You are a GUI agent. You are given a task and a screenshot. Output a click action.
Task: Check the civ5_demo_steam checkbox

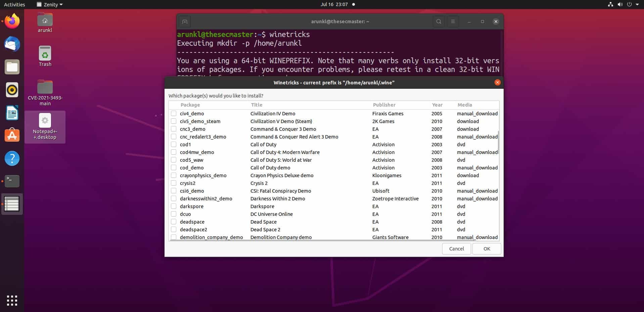[x=174, y=121]
